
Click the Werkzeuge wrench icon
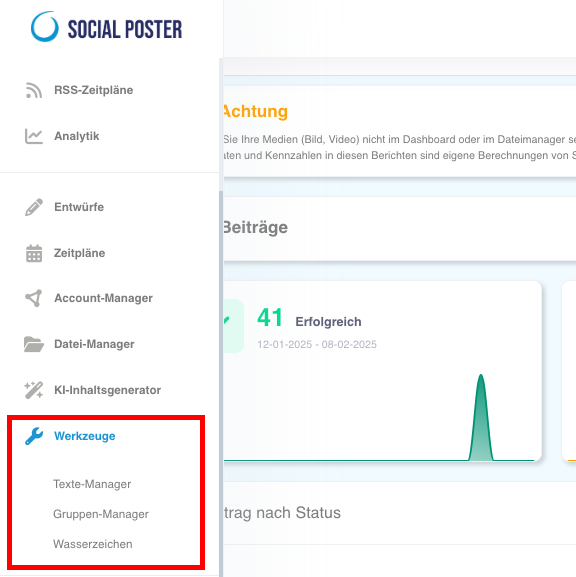(x=34, y=436)
